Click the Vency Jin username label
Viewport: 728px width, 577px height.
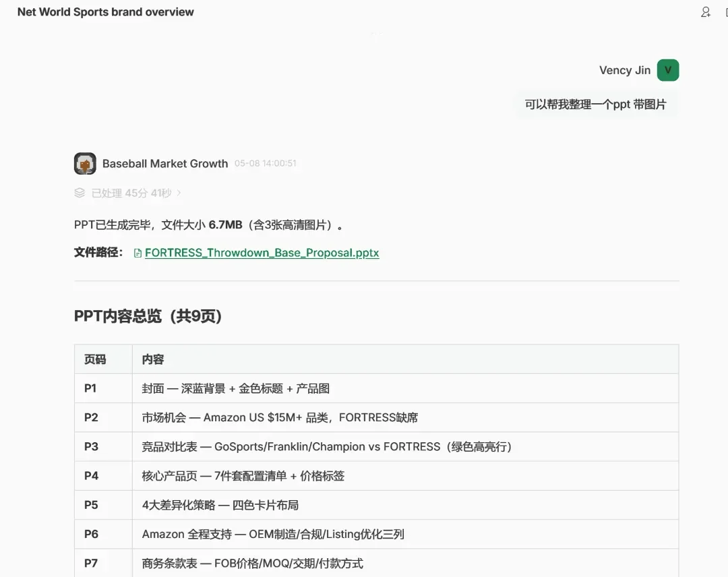coord(624,70)
